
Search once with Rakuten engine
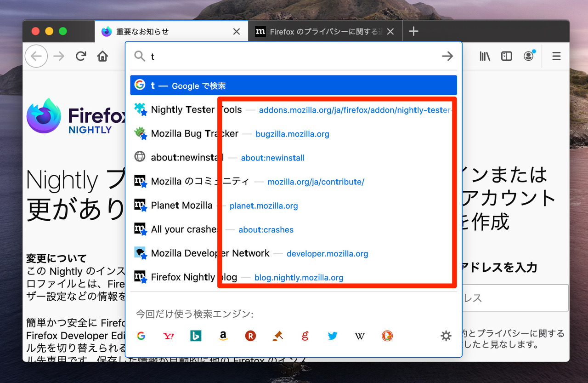250,336
